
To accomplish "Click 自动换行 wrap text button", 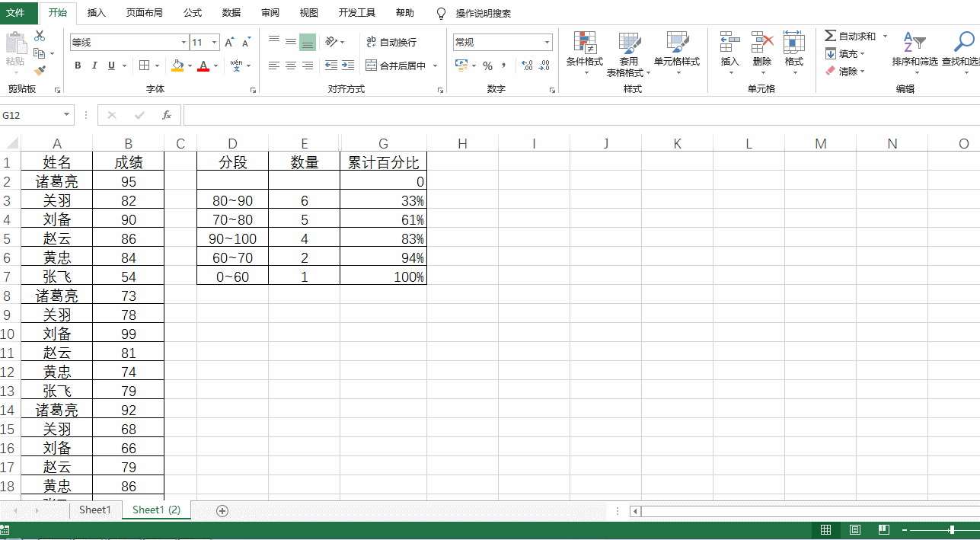I will 391,42.
